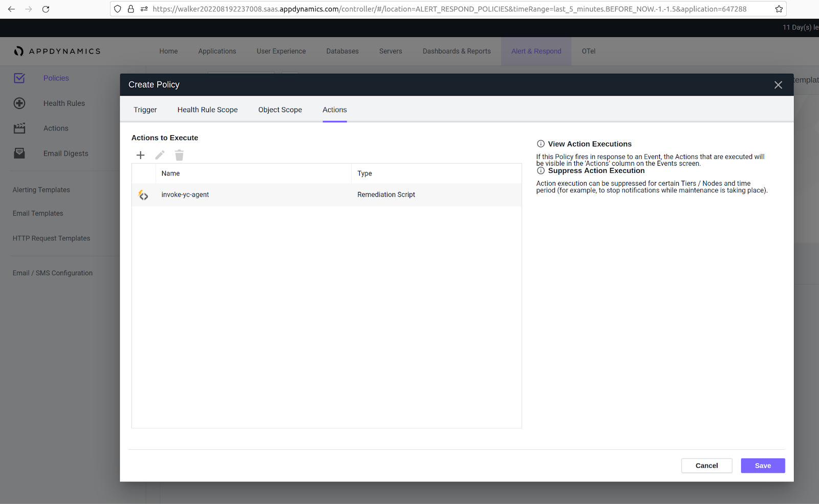The width and height of the screenshot is (819, 504).
Task: Open Email / SMS Configuration link
Action: 53,273
